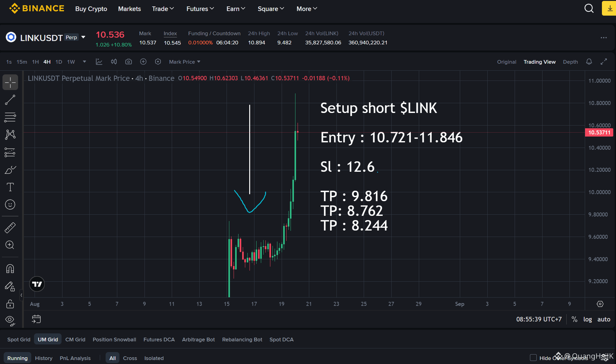The height and width of the screenshot is (364, 616).
Task: Open the three-dot more options menu
Action: (604, 38)
